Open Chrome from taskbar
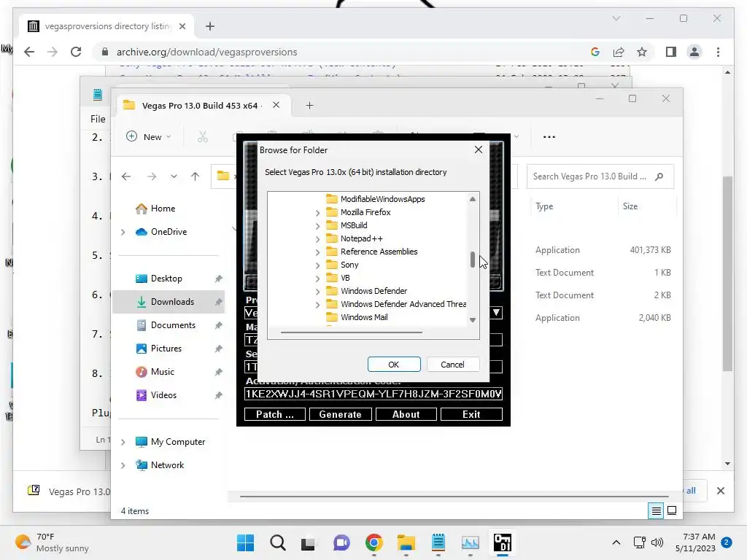This screenshot has height=560, width=747. [x=374, y=542]
